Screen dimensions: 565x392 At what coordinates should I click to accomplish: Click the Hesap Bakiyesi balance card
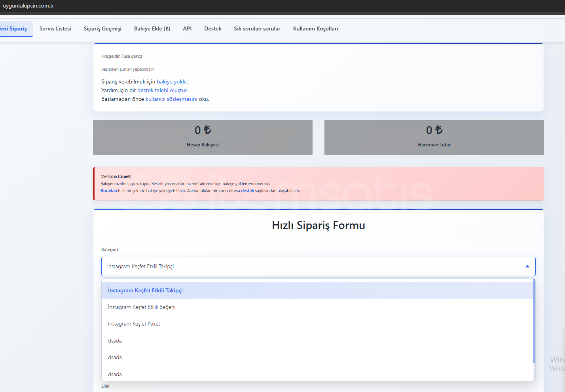[203, 137]
